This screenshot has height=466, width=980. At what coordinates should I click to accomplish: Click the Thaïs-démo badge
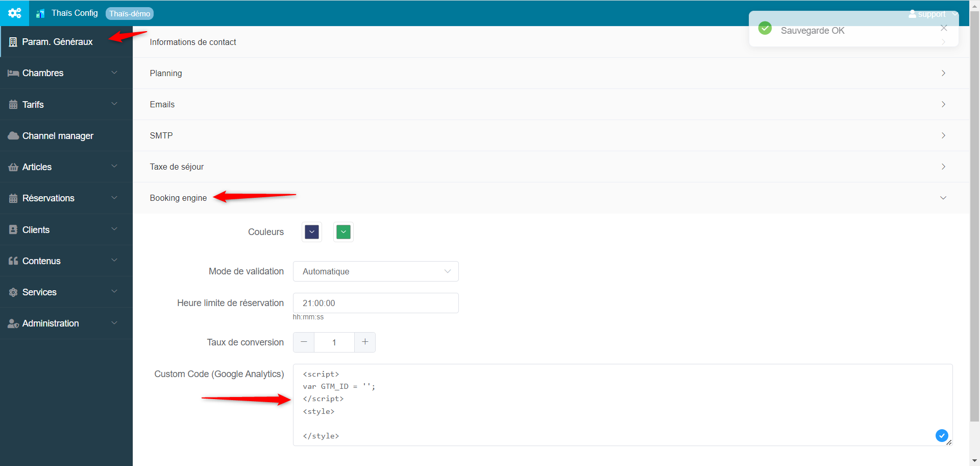pos(130,14)
